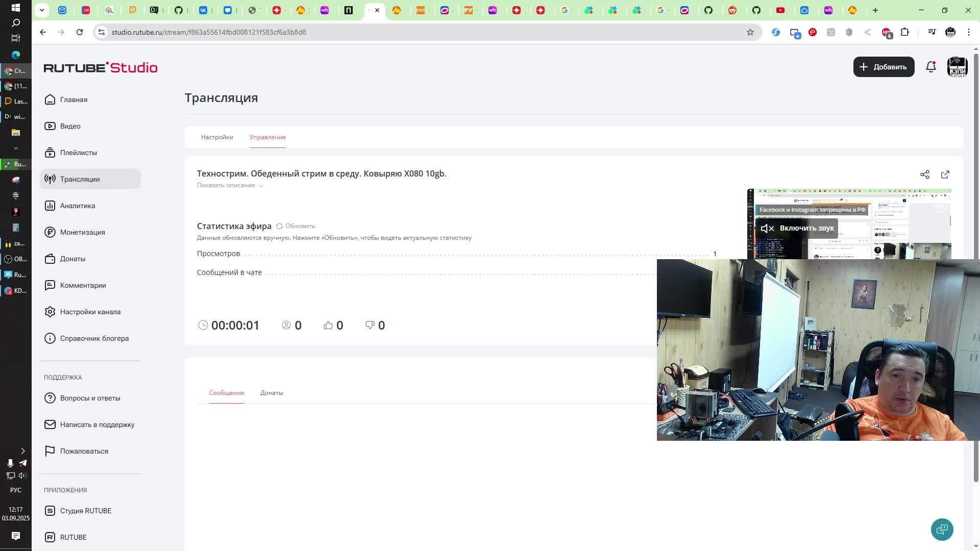Open Донаты in the sidebar
The height and width of the screenshot is (551, 980).
(72, 259)
